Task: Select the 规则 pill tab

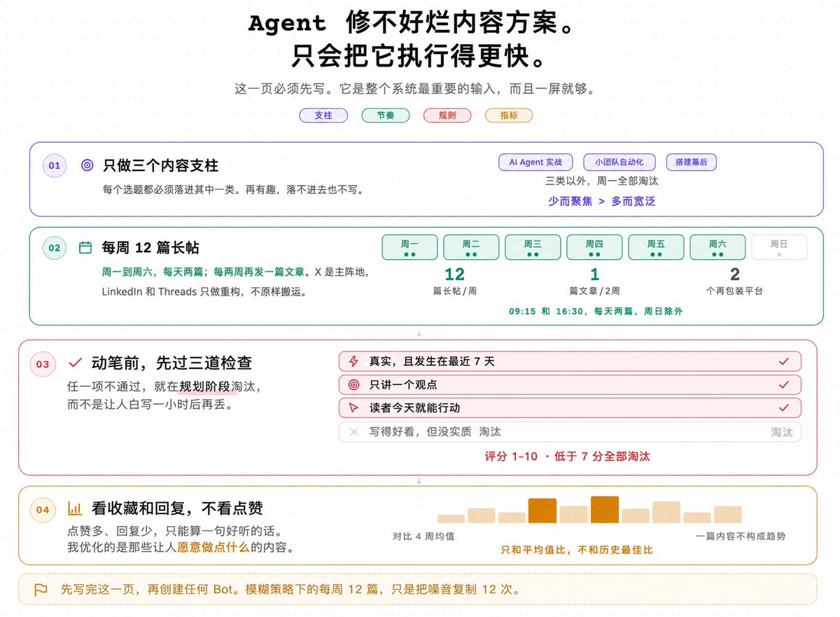Action: click(447, 116)
